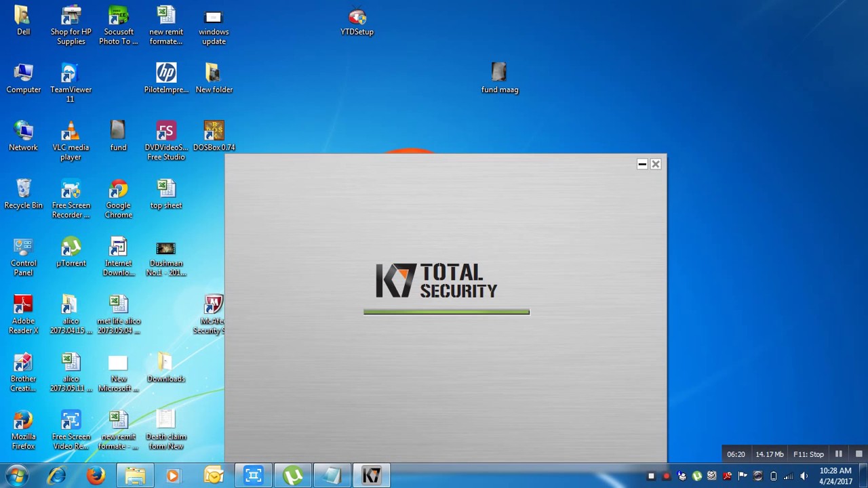The image size is (868, 488).
Task: Open the Recycle Bin
Action: point(23,195)
